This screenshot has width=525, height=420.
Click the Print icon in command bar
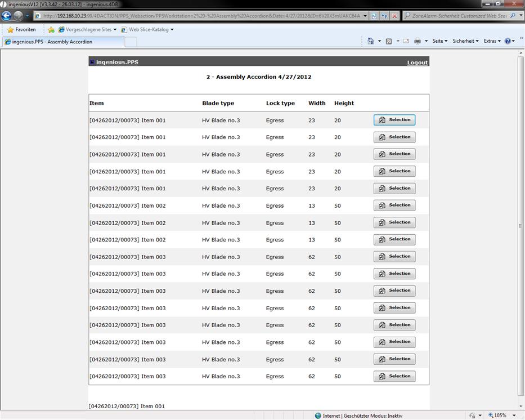(418, 41)
